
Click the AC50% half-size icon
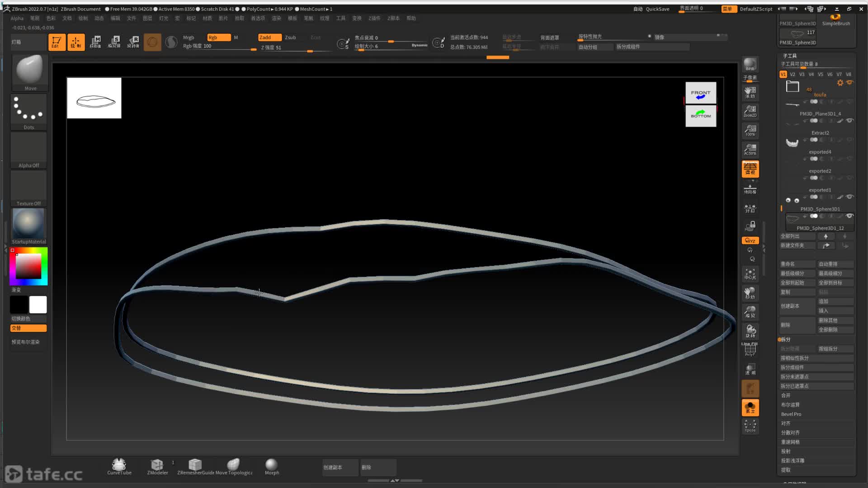(x=750, y=150)
